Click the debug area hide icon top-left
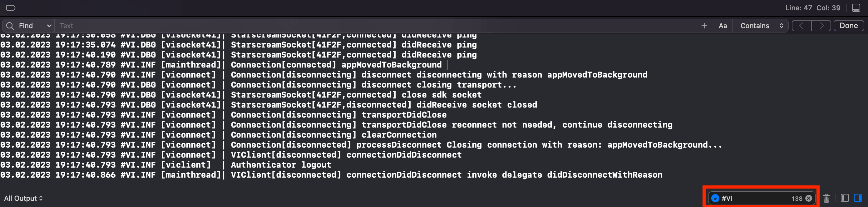This screenshot has height=207, width=868. tap(11, 8)
